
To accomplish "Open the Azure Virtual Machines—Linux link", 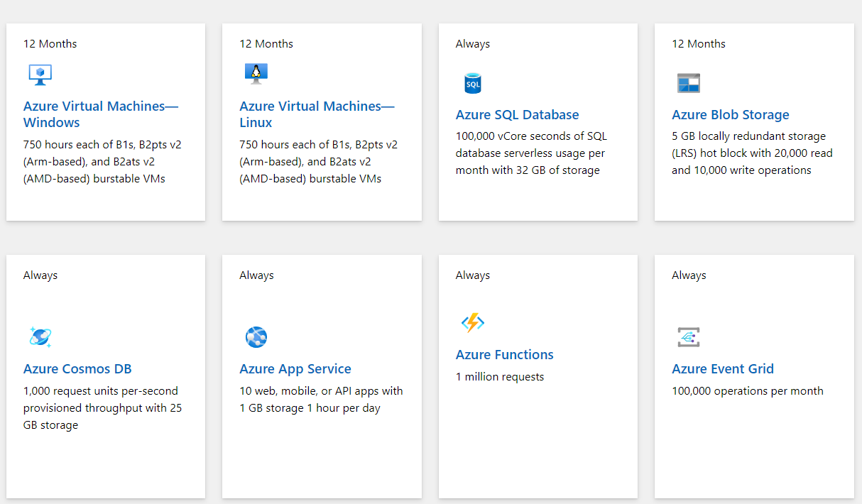I will [317, 114].
